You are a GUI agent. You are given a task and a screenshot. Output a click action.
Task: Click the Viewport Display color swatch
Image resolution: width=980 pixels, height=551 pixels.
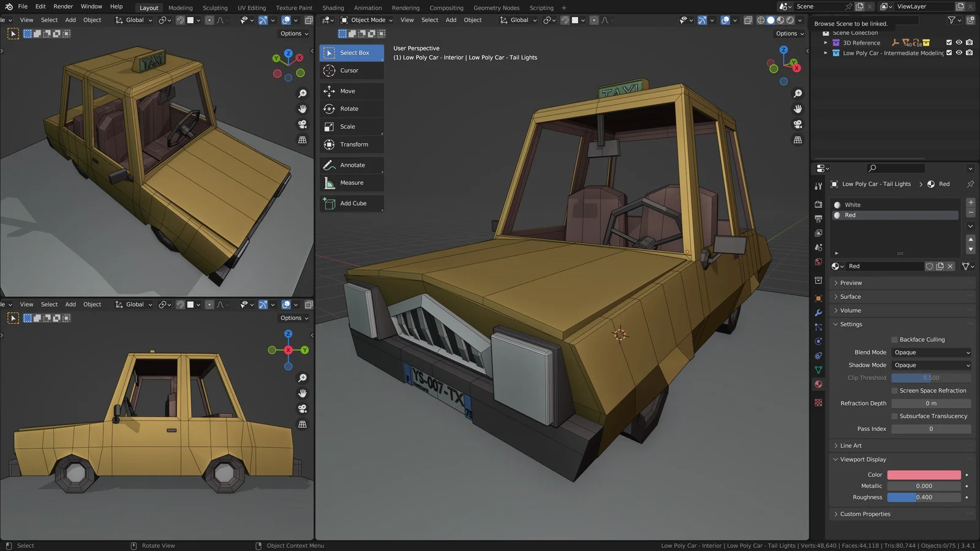924,475
